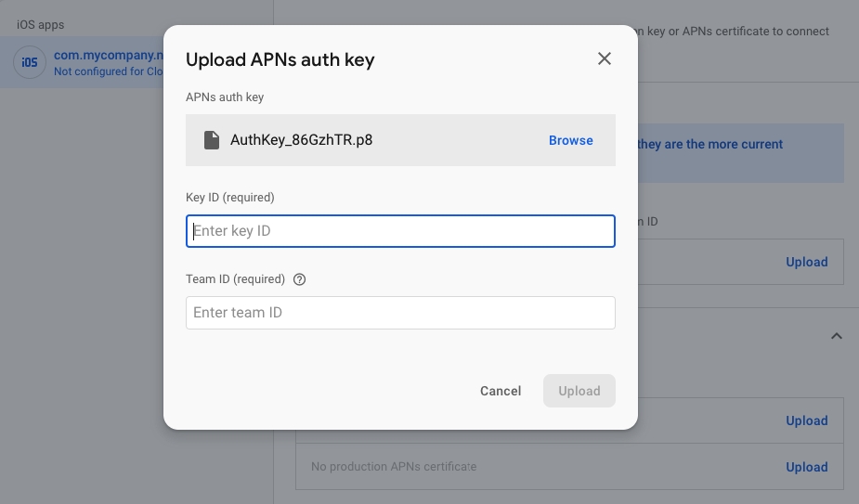The height and width of the screenshot is (504, 859).
Task: Click the document icon beside AuthKey_86GzhTR.p8
Action: point(211,140)
